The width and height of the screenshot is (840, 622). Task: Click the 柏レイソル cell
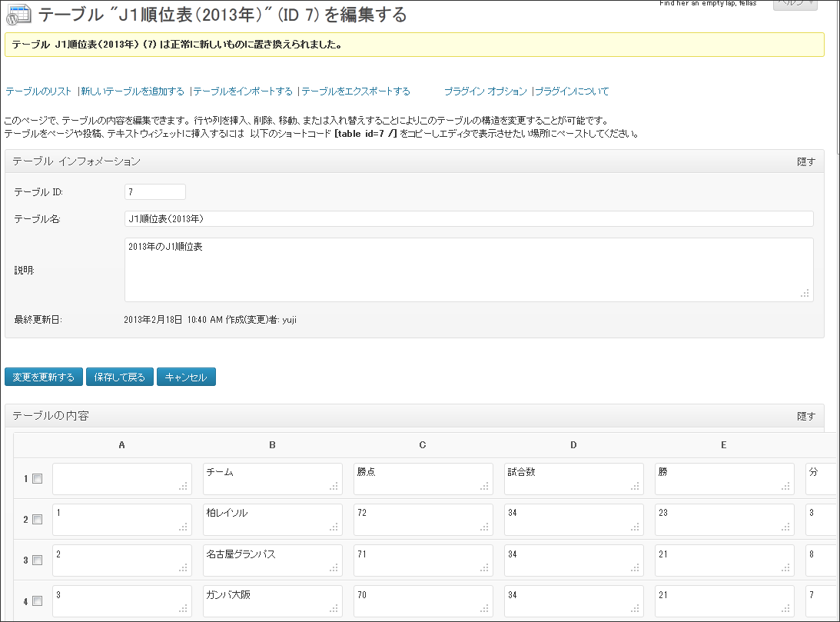point(273,520)
